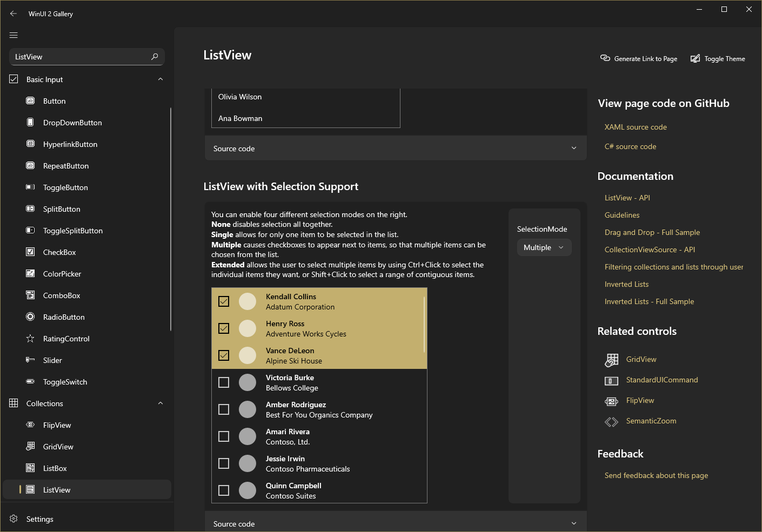Open the SelectionMode dropdown set to Multiple
Viewport: 762px width, 532px height.
click(544, 247)
